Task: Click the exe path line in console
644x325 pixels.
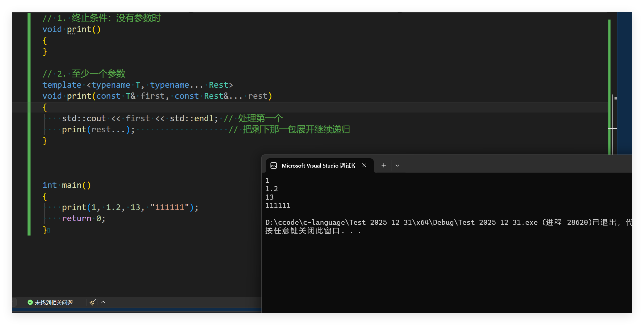Action: tap(401, 222)
